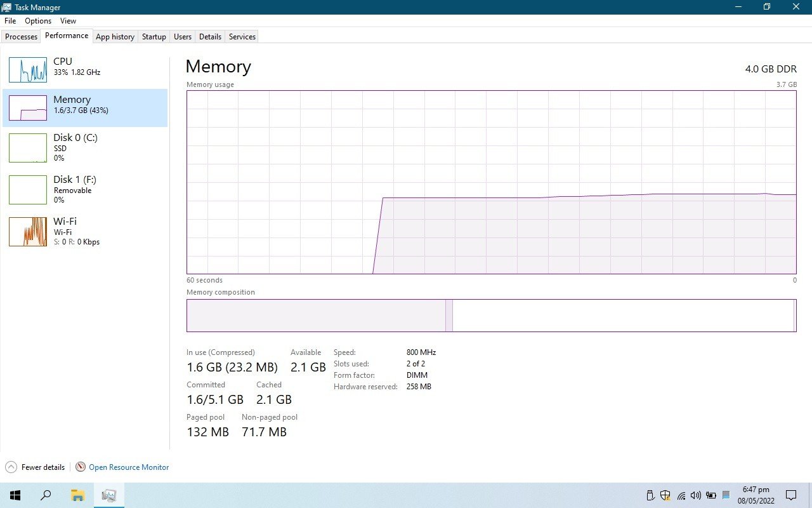The height and width of the screenshot is (508, 812).
Task: Click the speaker volume tray icon
Action: tap(696, 495)
